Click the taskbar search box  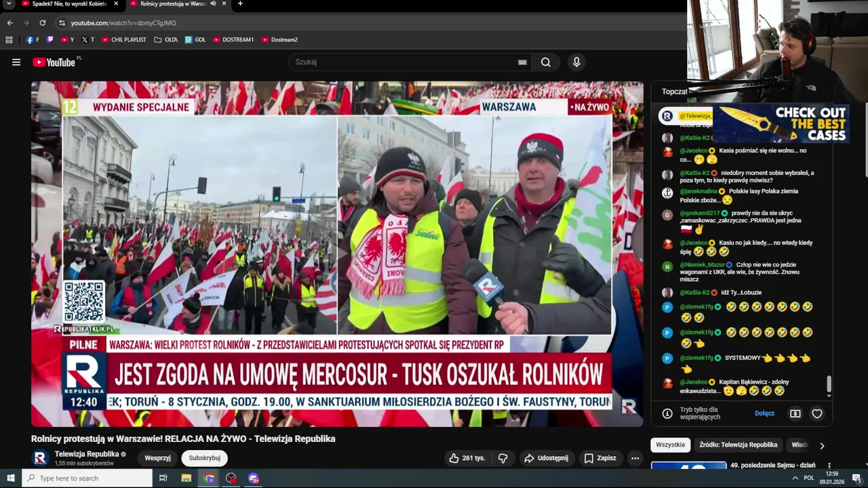tap(87, 478)
